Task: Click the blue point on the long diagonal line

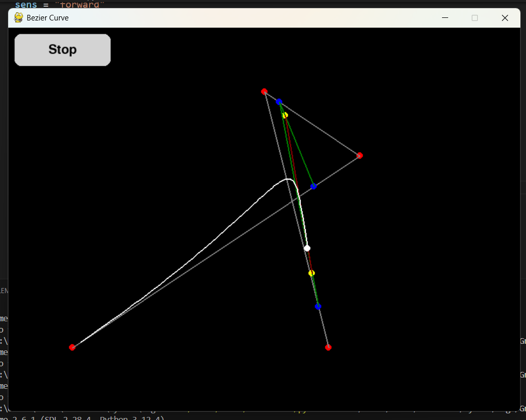Action: coord(313,186)
